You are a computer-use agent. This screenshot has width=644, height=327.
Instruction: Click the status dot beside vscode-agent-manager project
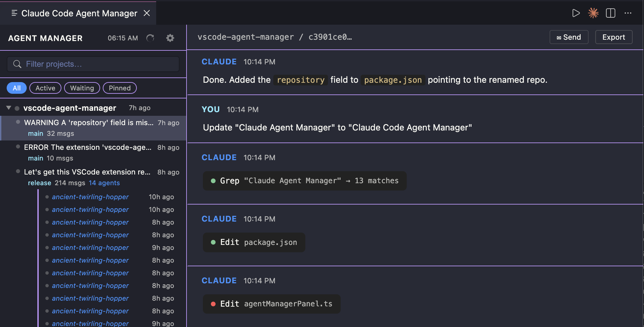point(17,108)
